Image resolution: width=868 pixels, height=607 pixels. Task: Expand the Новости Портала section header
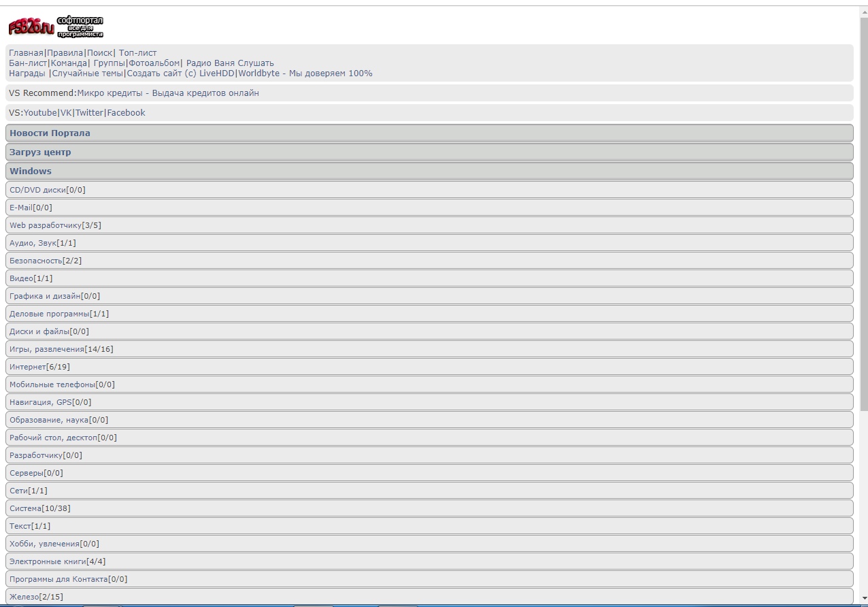click(x=50, y=133)
